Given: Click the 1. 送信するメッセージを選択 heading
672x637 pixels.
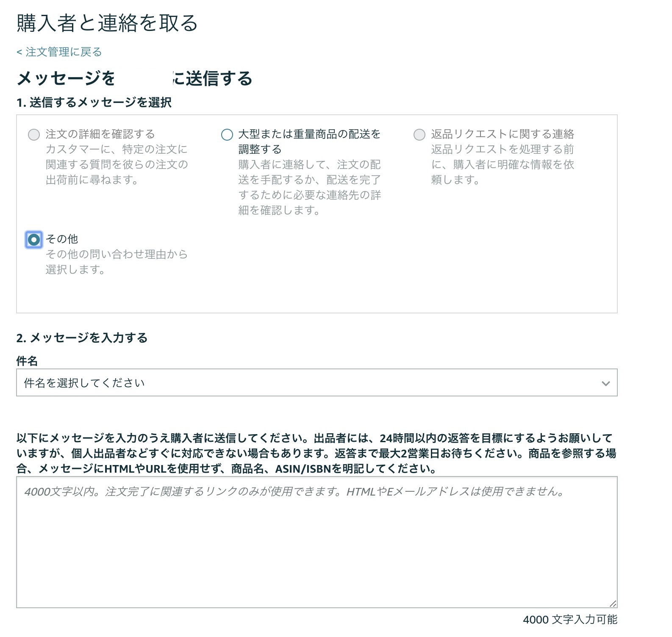Looking at the screenshot, I should (94, 102).
